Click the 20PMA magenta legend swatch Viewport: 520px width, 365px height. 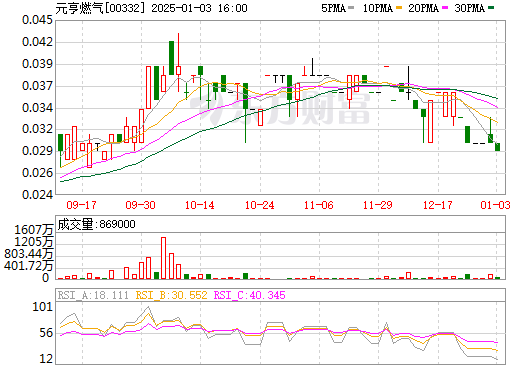[445, 8]
